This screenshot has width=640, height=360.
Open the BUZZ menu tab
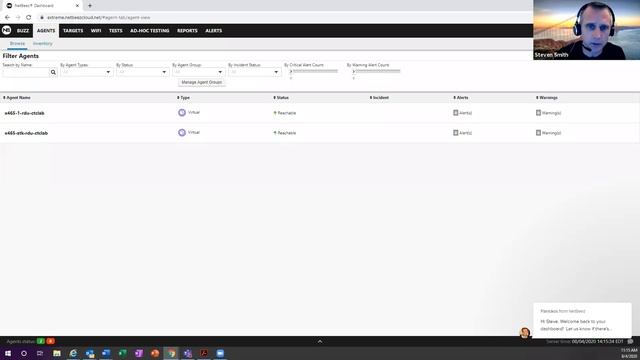coord(23,31)
